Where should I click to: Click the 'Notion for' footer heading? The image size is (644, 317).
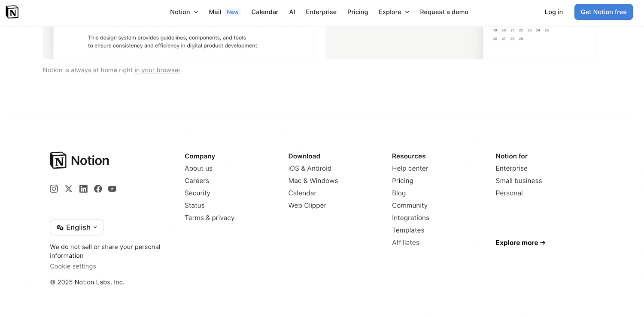pos(511,156)
